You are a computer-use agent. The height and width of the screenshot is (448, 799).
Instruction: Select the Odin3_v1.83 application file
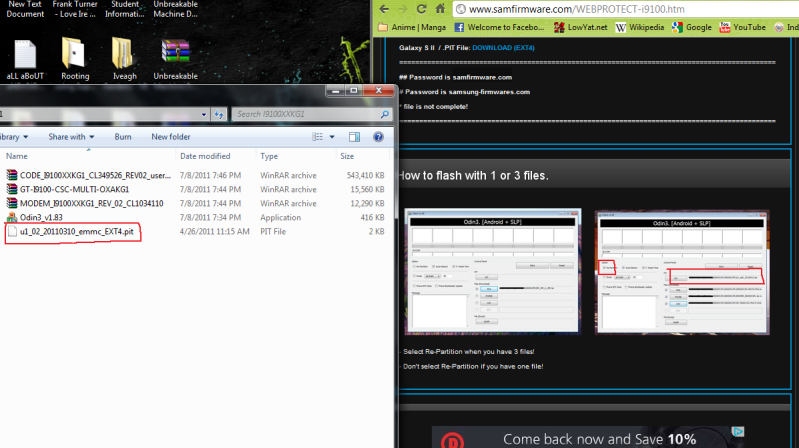40,217
